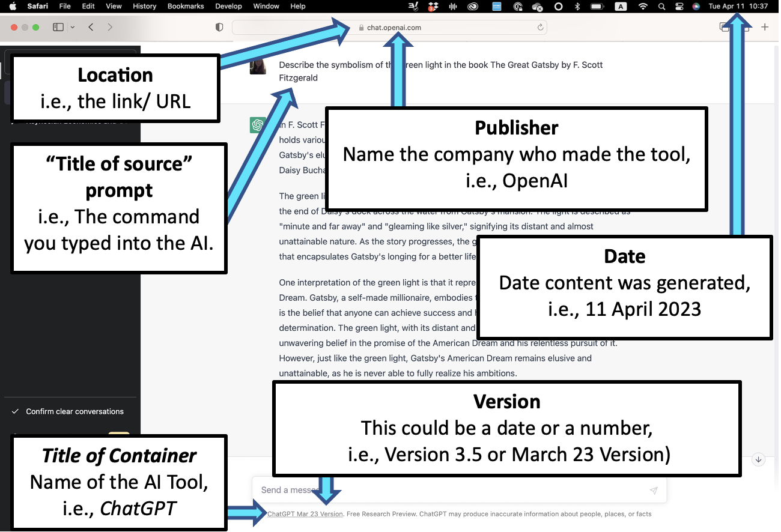Open the Bookmarks menu
This screenshot has width=781, height=532.
(x=186, y=6)
